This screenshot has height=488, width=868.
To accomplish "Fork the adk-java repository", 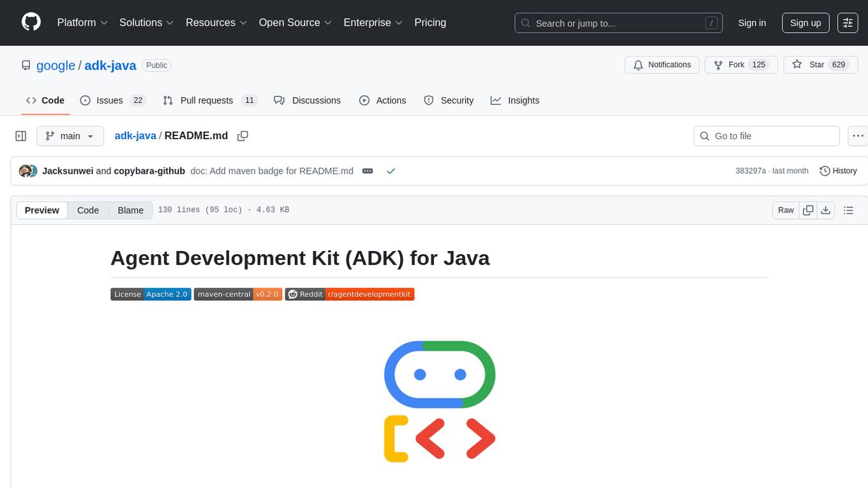I will [x=741, y=65].
